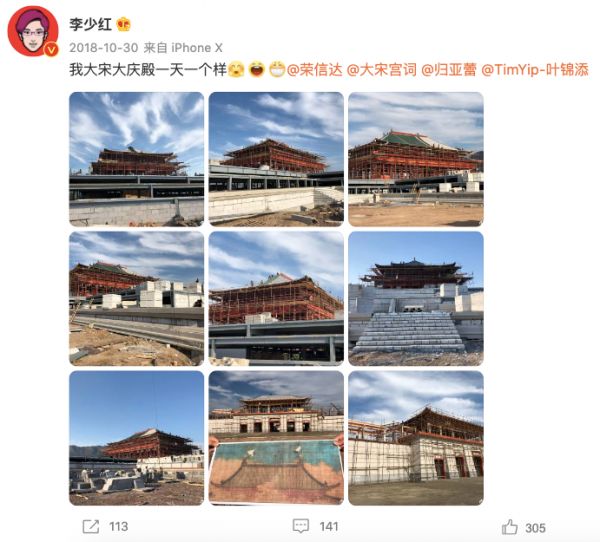600x542 pixels.
Task: Click the 2018-10-30 post date
Action: (x=104, y=48)
